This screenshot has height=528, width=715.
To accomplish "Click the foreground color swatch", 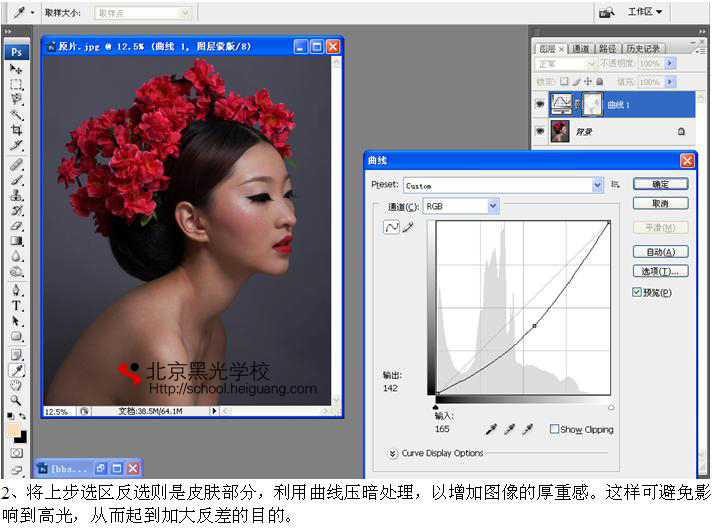I will pos(13,430).
